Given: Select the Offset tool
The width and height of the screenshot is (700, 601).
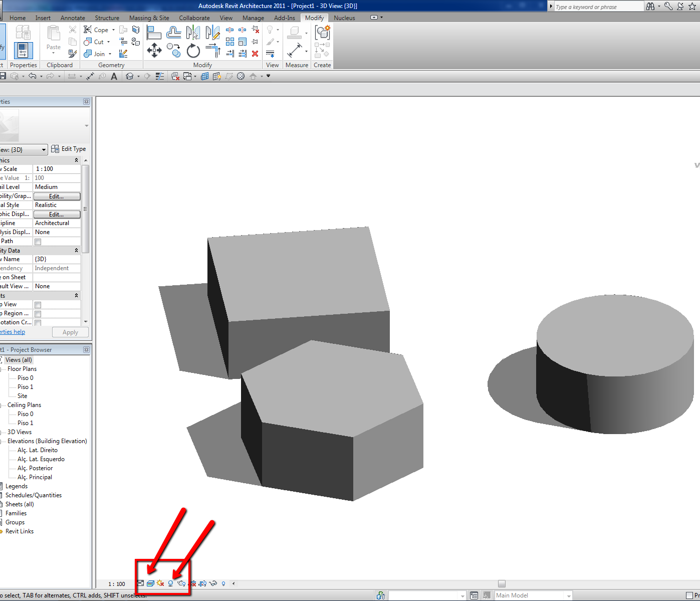Looking at the screenshot, I should 173,33.
